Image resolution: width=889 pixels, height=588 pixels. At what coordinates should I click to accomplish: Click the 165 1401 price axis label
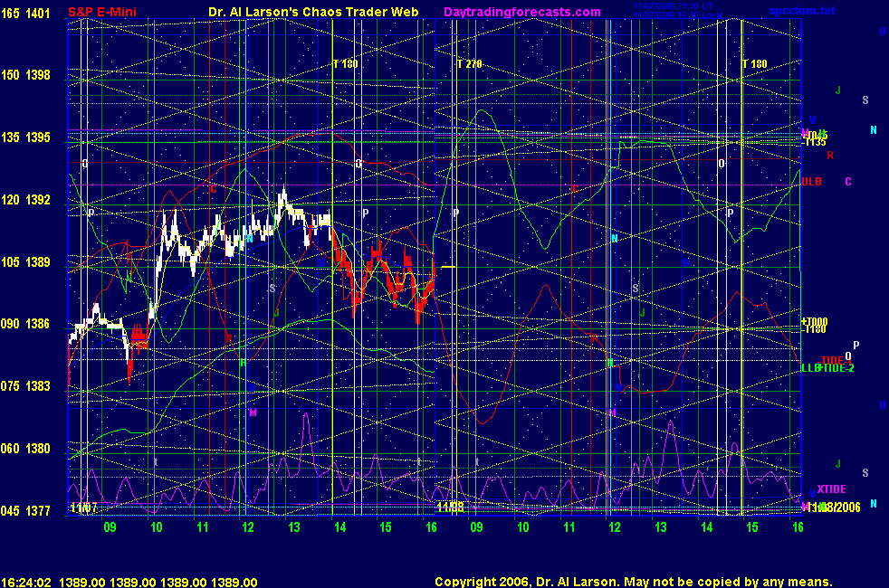[x=25, y=13]
